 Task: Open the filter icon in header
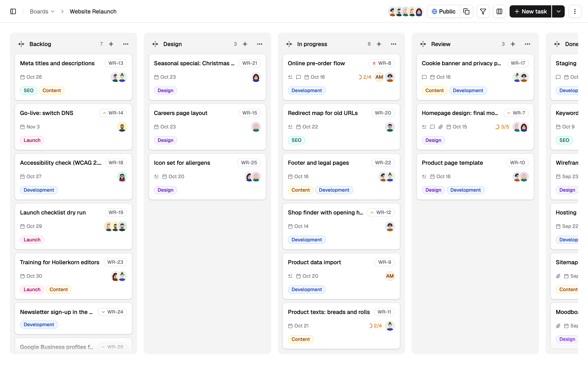483,11
